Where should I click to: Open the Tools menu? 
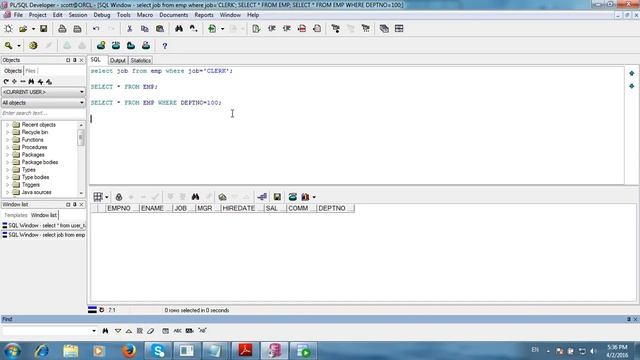point(123,15)
